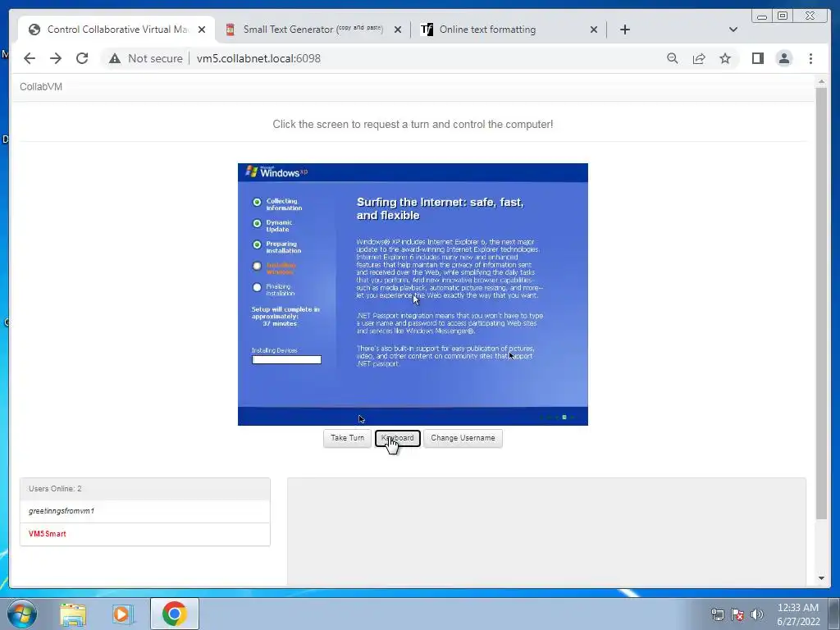
Task: Click the page scrollbar down arrow
Action: pyautogui.click(x=821, y=578)
